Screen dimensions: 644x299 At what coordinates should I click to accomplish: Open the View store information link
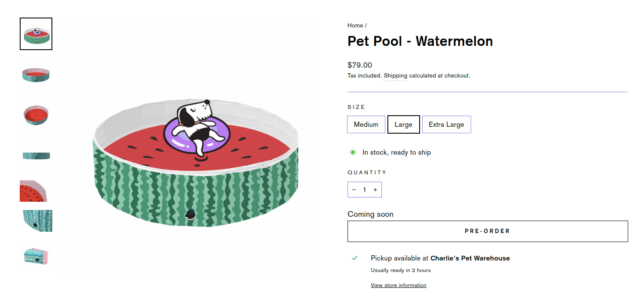(399, 285)
